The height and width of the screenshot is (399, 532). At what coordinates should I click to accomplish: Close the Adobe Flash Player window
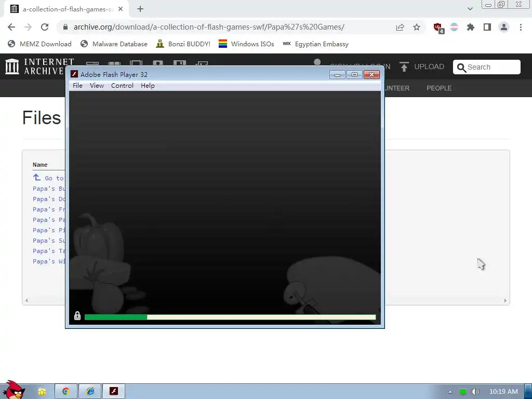coord(371,75)
